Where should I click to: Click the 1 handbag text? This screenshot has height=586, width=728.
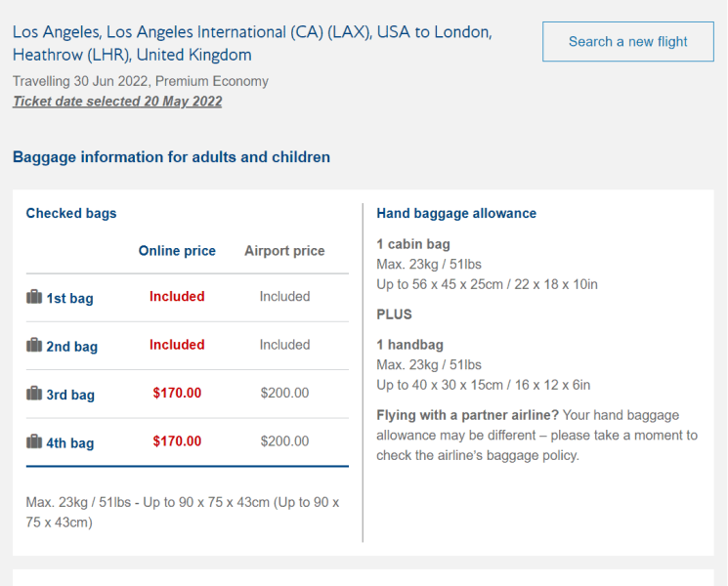(x=410, y=345)
